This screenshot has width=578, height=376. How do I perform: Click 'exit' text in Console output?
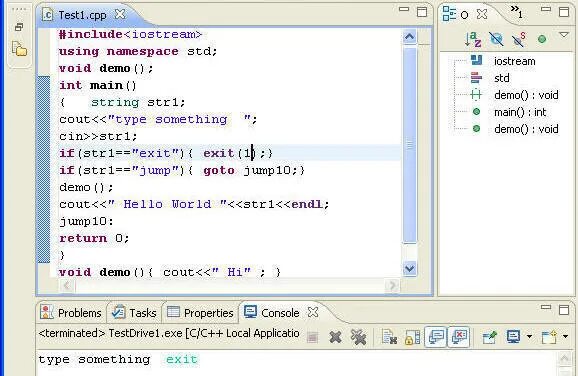coord(181,359)
